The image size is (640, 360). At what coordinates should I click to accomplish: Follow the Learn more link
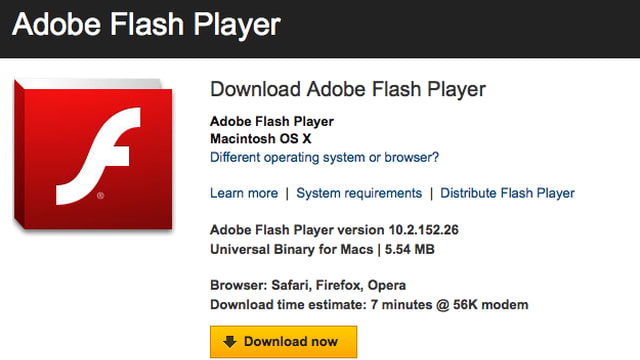click(x=244, y=193)
